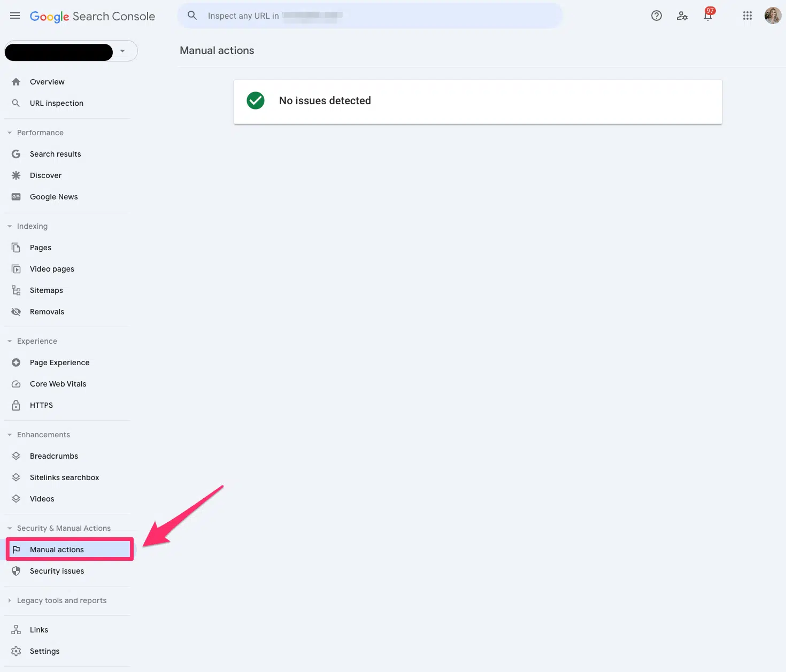Click the Core Web Vitals gauge icon
Screen dimensions: 786x672
16,384
